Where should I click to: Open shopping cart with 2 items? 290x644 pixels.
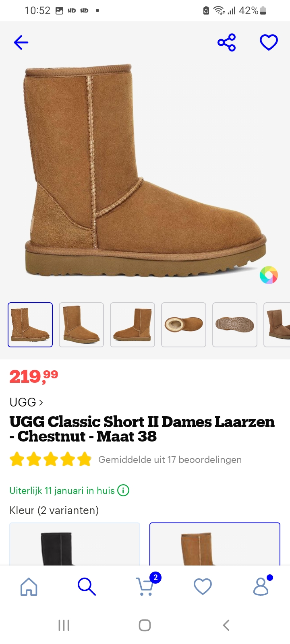146,586
